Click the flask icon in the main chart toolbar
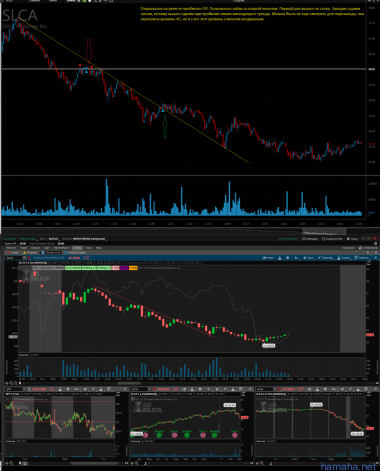This screenshot has height=471, width=380. (x=280, y=258)
